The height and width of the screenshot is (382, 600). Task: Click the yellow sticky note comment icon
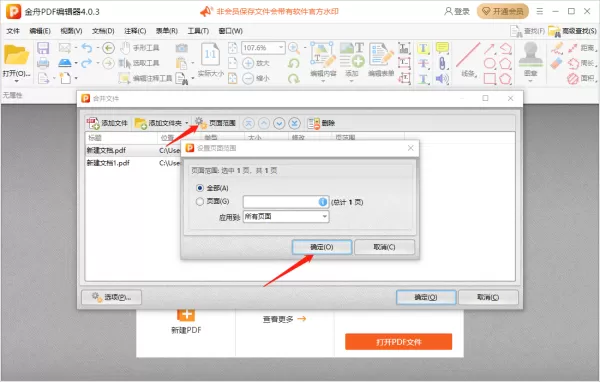pos(442,48)
